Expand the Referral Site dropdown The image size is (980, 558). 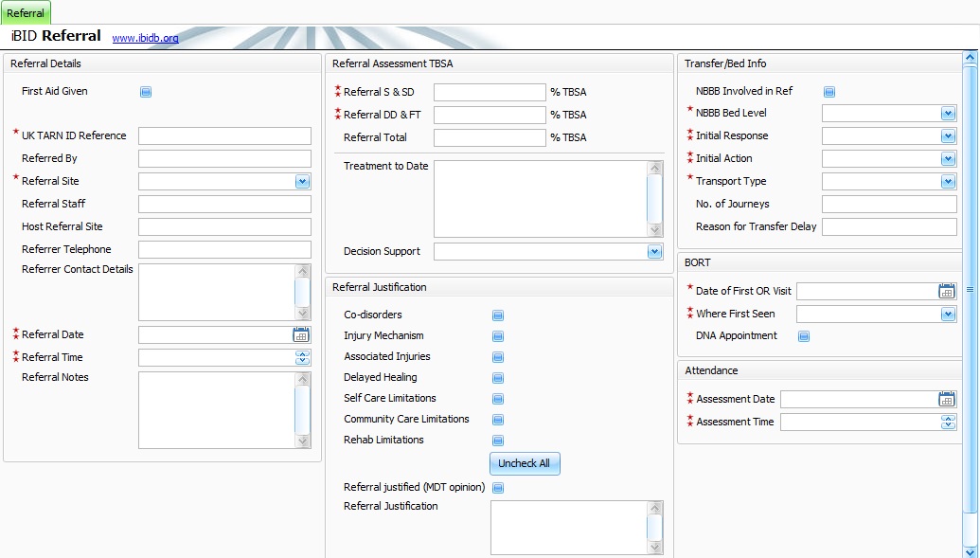point(302,181)
